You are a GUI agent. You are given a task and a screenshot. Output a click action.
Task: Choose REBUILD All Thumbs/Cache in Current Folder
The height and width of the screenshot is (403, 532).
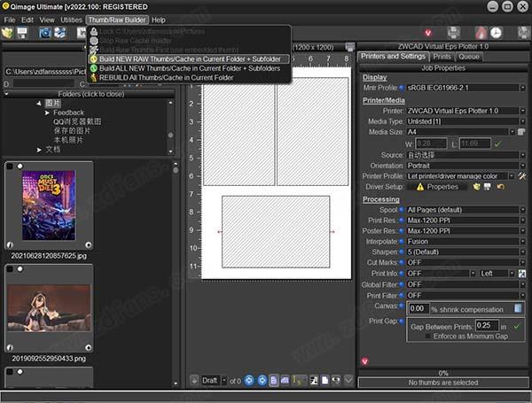tap(189, 77)
